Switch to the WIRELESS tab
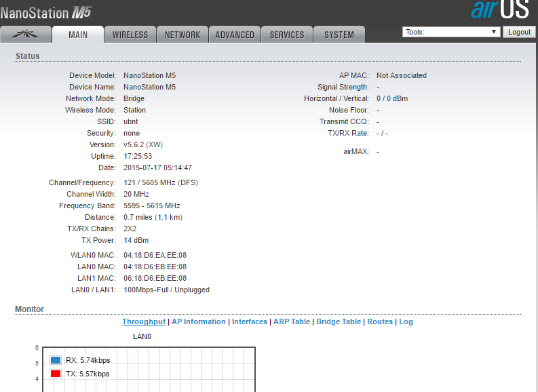538x392 pixels. tap(130, 35)
